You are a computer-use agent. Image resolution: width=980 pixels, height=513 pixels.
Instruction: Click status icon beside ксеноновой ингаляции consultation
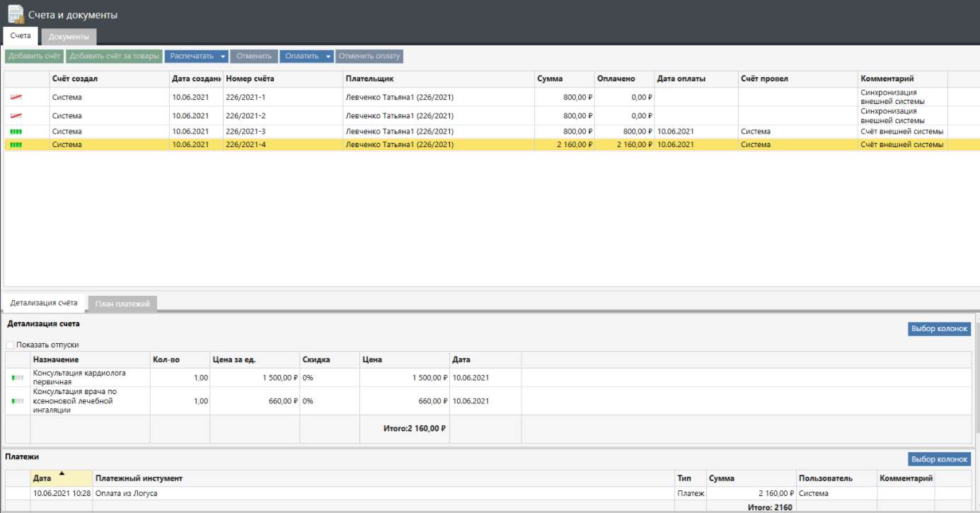pyautogui.click(x=18, y=401)
